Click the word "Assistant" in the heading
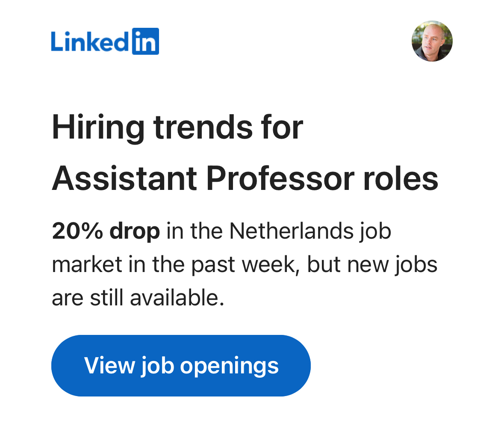The image size is (504, 429). (124, 179)
